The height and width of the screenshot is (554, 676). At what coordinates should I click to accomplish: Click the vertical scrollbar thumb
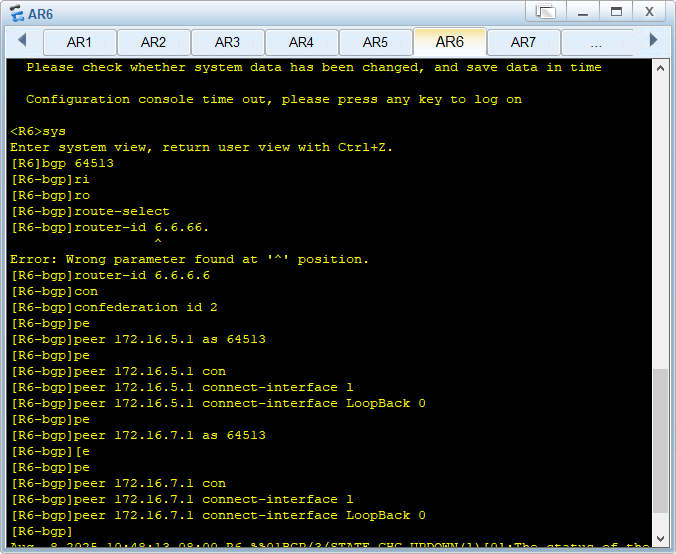[660, 441]
